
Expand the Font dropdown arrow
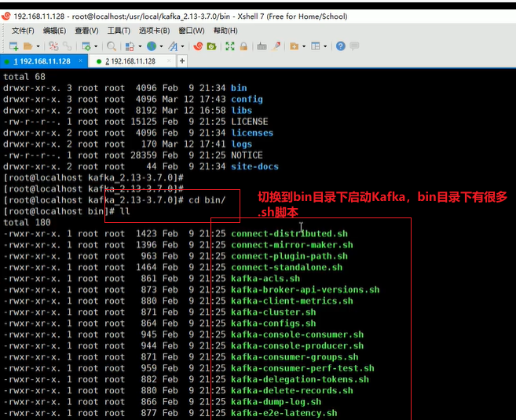point(183,46)
